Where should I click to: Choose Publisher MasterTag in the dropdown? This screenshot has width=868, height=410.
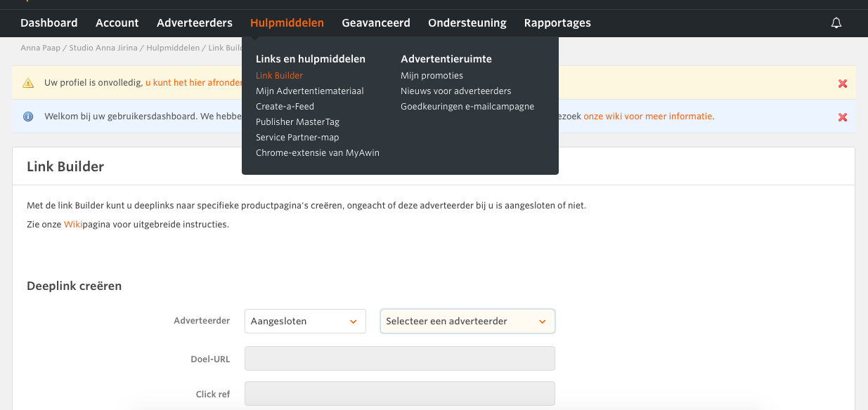coord(297,122)
